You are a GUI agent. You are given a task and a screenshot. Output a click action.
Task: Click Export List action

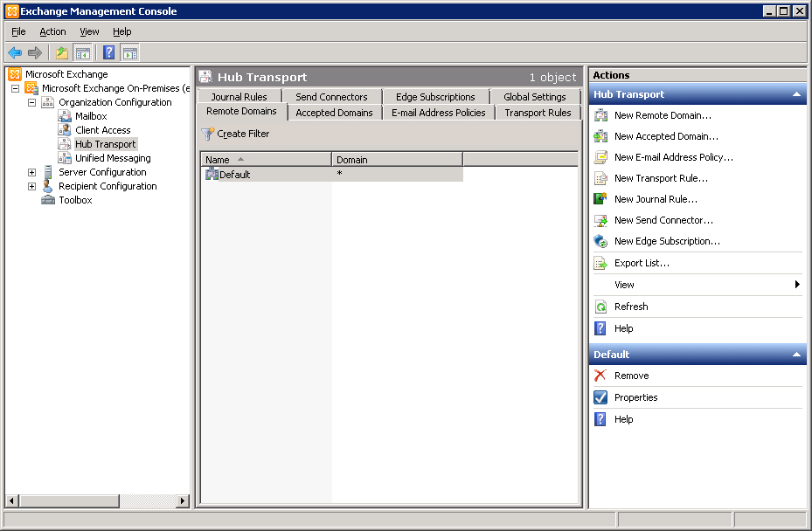[x=642, y=264]
